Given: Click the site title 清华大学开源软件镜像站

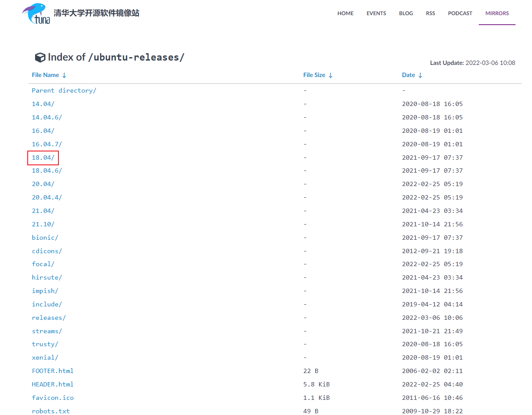Looking at the screenshot, I should tap(97, 13).
